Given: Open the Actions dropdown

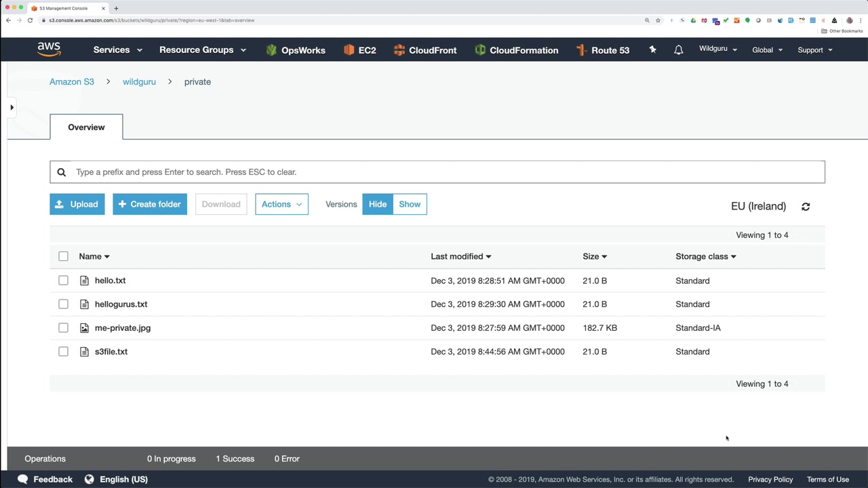Looking at the screenshot, I should pyautogui.click(x=281, y=204).
